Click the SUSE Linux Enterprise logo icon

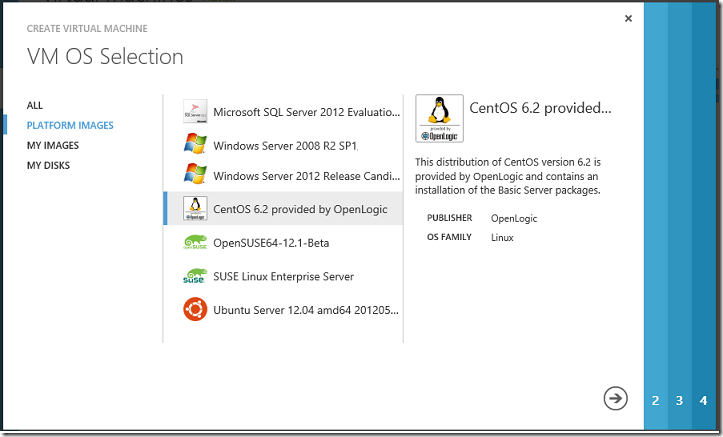point(195,276)
